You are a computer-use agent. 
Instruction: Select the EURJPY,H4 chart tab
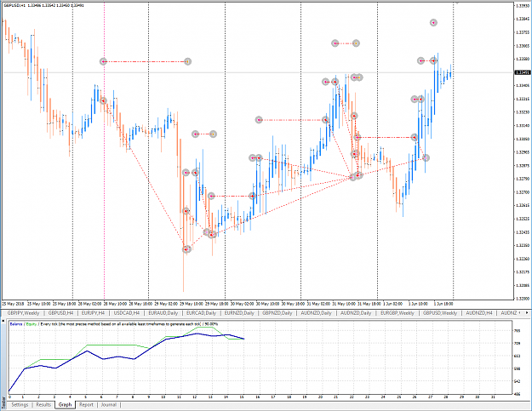93,313
